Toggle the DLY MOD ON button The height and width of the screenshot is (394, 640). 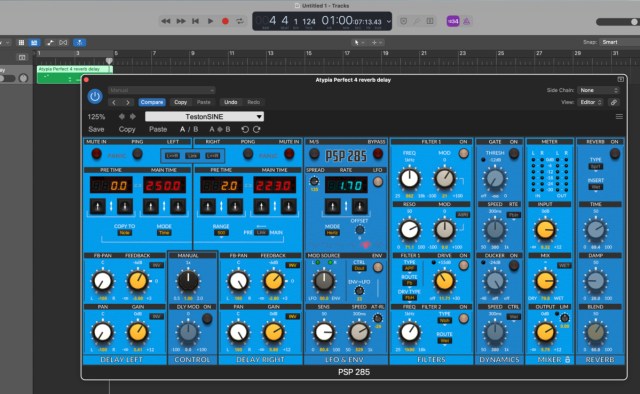pos(207,318)
